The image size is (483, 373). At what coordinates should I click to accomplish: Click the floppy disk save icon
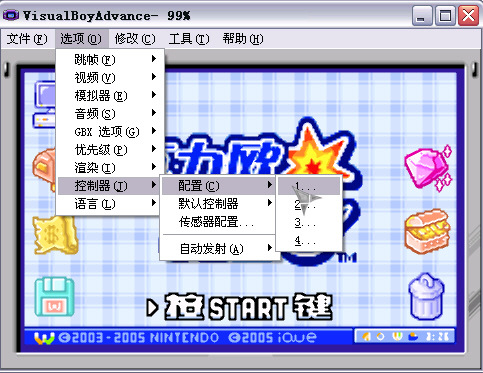[55, 297]
